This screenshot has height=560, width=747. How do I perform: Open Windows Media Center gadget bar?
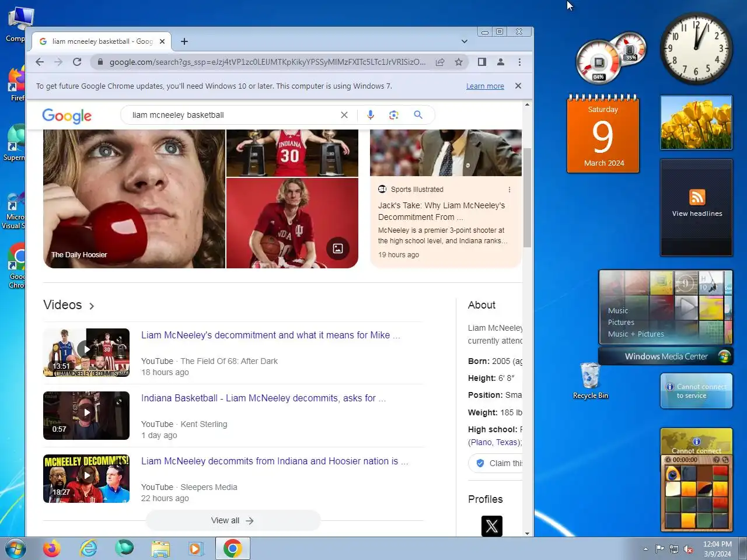(x=666, y=356)
